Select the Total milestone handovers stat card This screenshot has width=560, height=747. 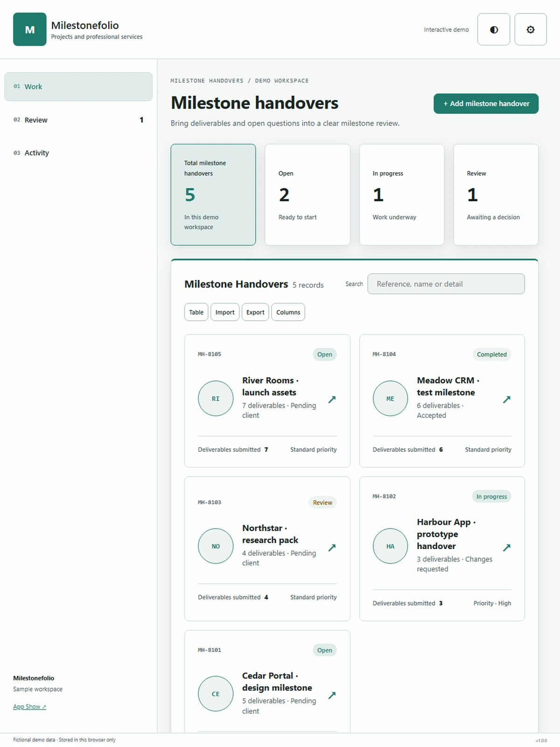[213, 195]
